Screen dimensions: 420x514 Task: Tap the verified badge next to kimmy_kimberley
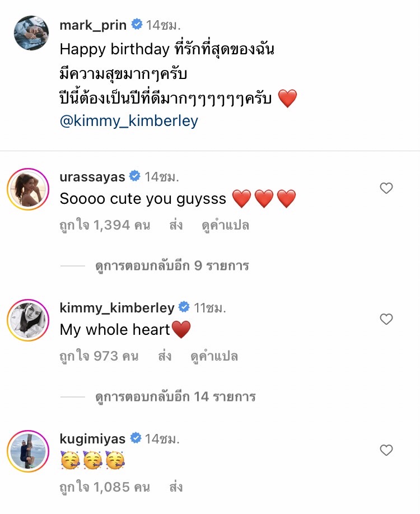point(184,307)
